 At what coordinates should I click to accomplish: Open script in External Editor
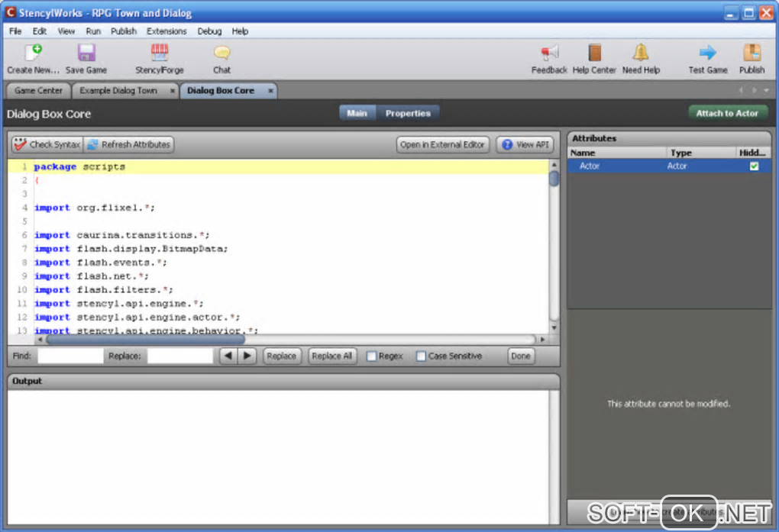pyautogui.click(x=442, y=144)
